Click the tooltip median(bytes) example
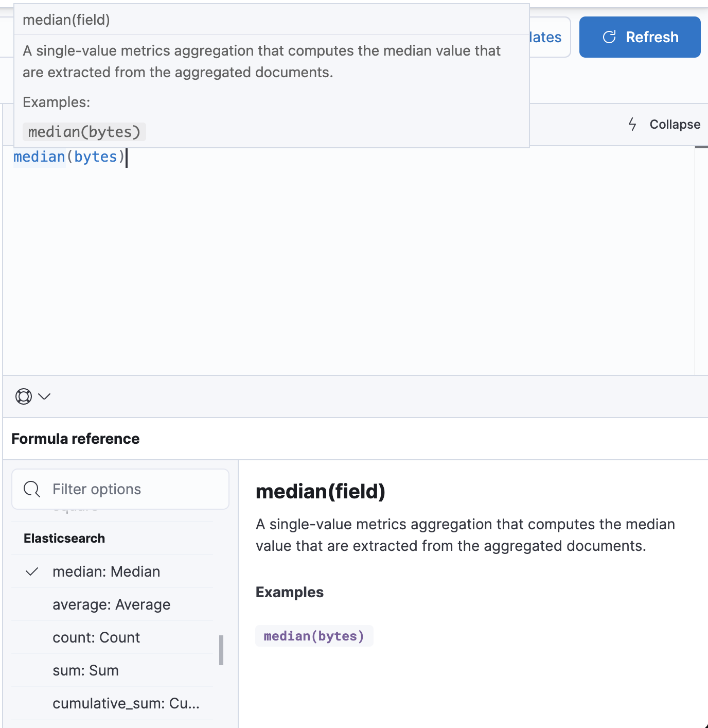708x728 pixels. pyautogui.click(x=84, y=132)
